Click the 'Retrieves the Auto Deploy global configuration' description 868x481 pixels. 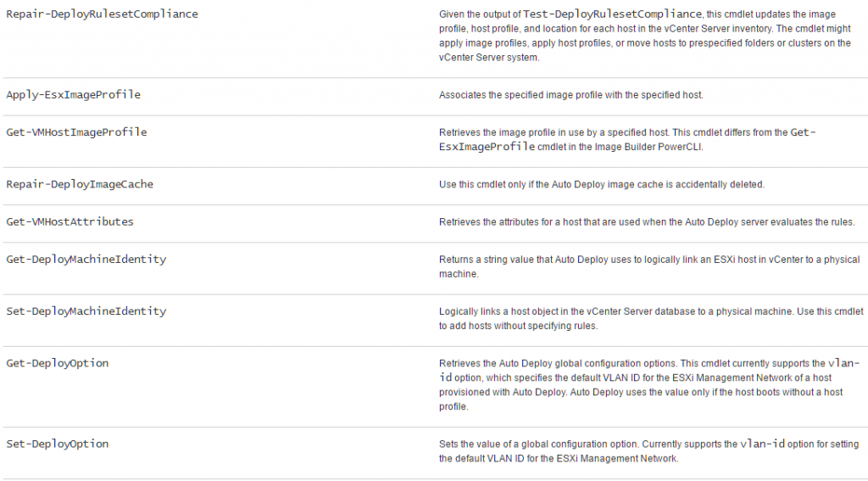pos(649,384)
